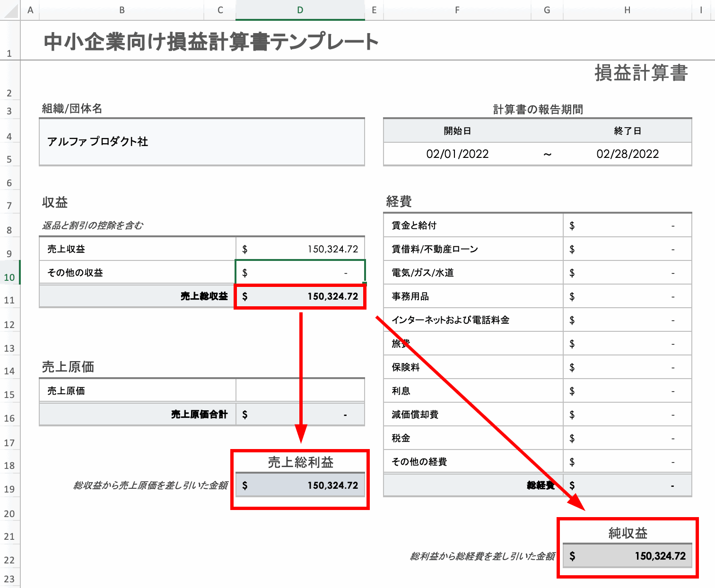Click the Select All corner above row 1
This screenshot has height=588, width=715.
10,10
